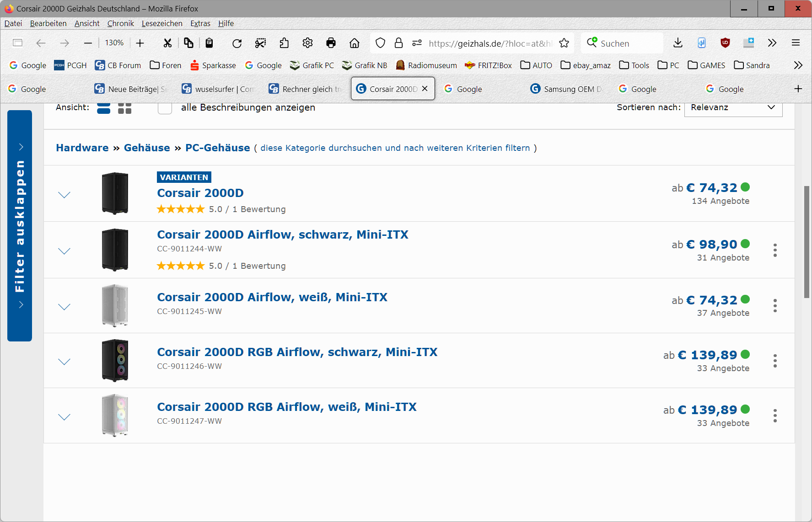Open the Bearbeiten menu
Viewport: 812px width, 522px height.
[48, 23]
